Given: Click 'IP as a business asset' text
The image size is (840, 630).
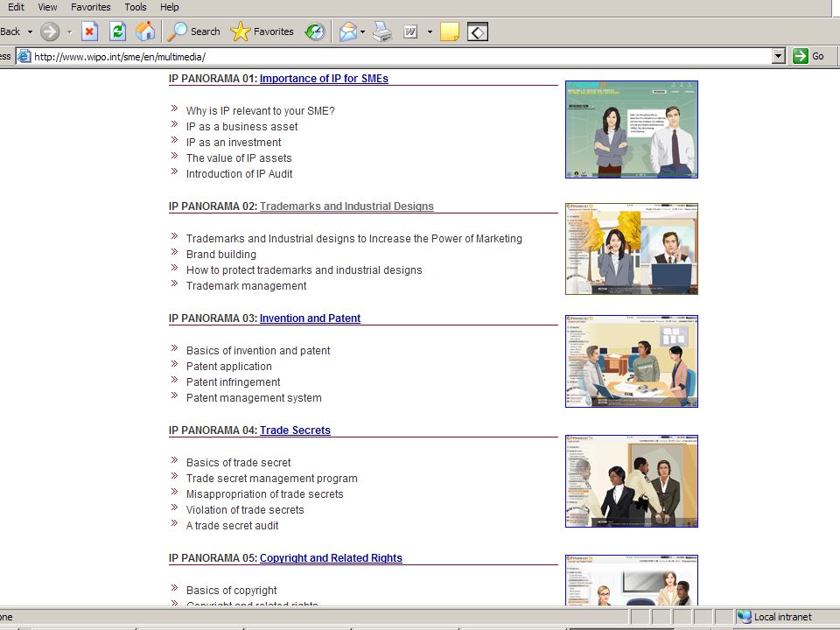Looking at the screenshot, I should tap(241, 126).
